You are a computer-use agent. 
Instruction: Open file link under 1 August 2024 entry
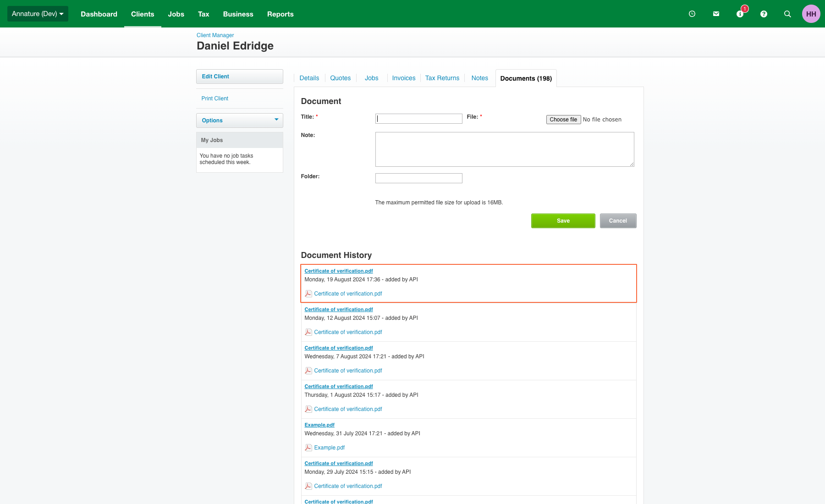click(348, 409)
